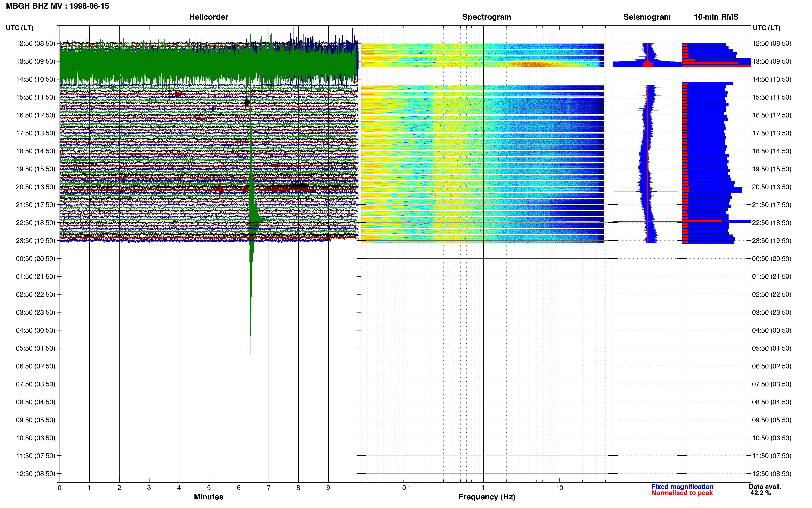The height and width of the screenshot is (508, 812).
Task: Click the right '22:50 (18:50)' time label
Action: pyautogui.click(x=772, y=223)
